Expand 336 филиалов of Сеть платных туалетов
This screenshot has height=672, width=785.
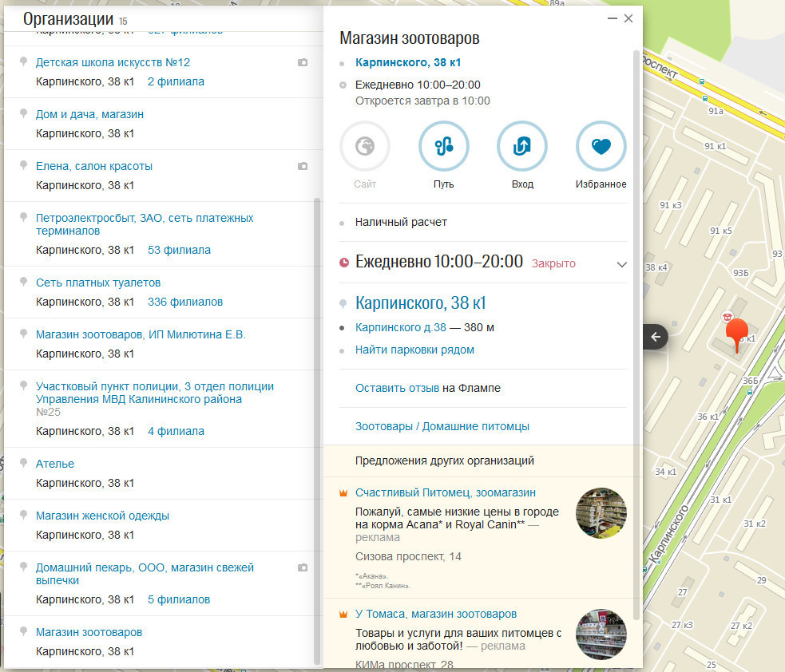pyautogui.click(x=185, y=302)
